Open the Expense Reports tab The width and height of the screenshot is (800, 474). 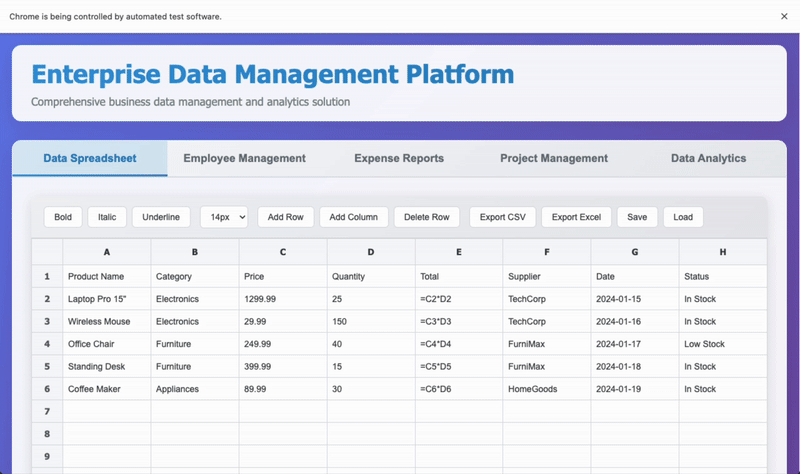point(399,158)
